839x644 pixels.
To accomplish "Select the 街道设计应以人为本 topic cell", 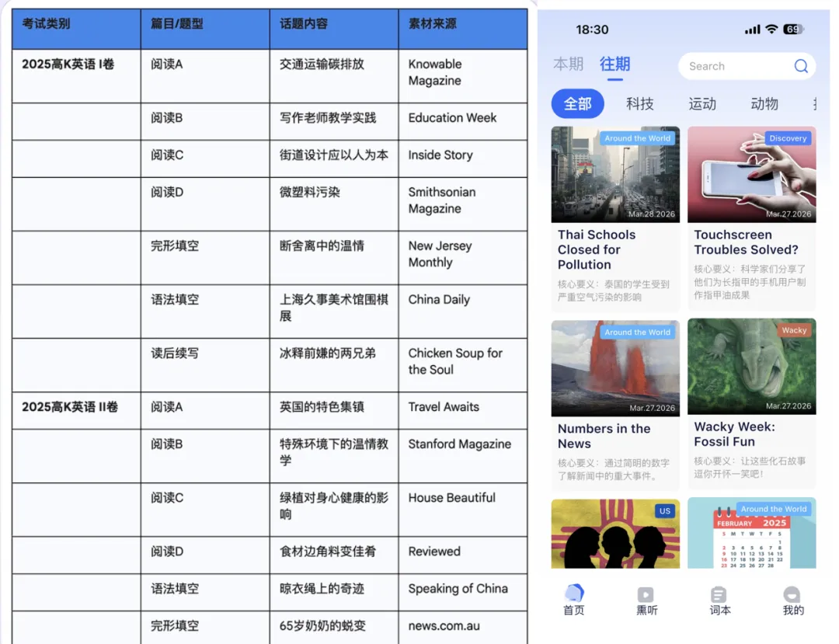I will tap(334, 158).
